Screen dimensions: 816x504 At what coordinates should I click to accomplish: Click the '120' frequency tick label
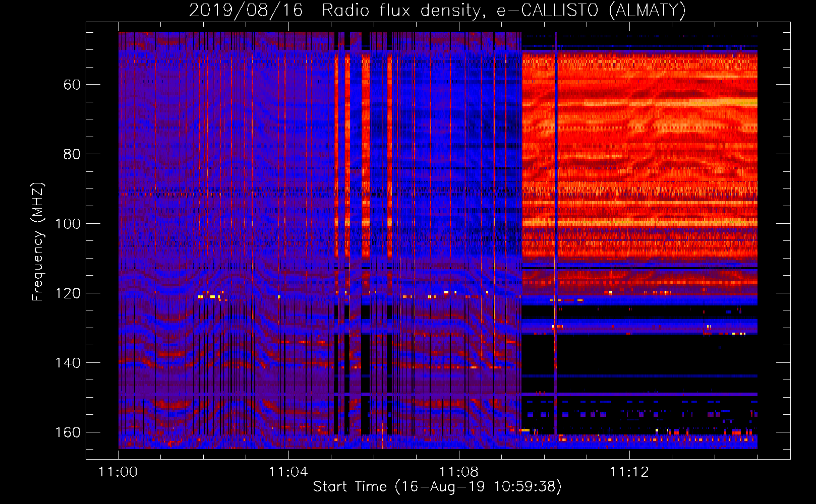[68, 293]
